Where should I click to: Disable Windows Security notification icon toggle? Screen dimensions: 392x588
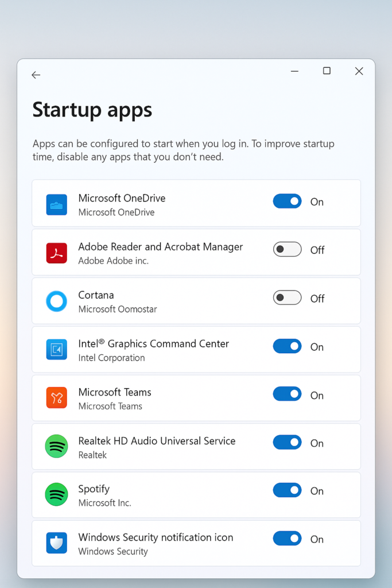(287, 539)
